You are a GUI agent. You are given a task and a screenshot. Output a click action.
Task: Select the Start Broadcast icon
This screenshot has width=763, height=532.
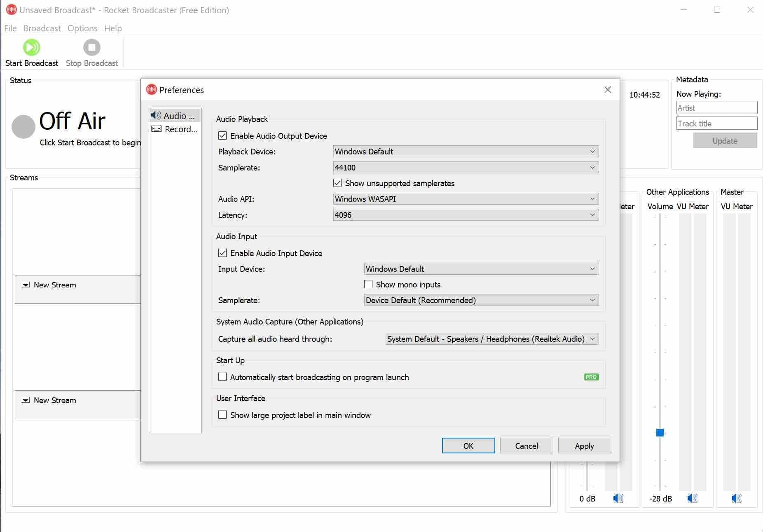pos(32,47)
